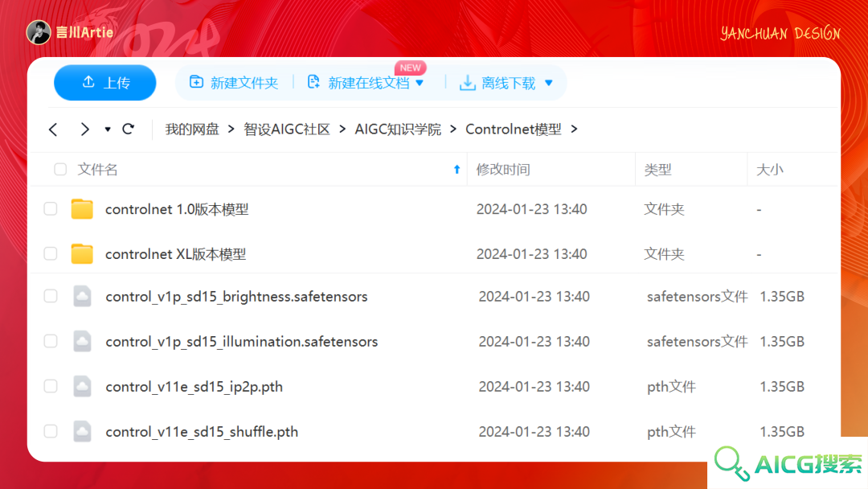Click the blue upload 上传 button
The width and height of the screenshot is (868, 489).
104,83
